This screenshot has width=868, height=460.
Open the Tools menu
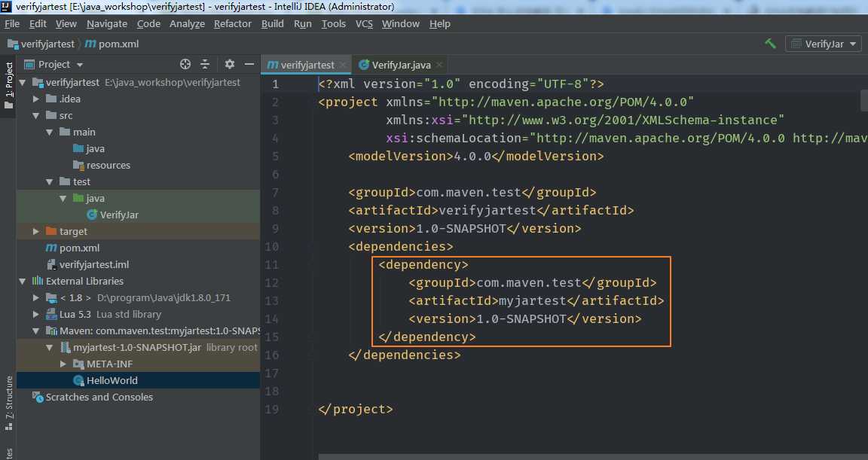[x=333, y=24]
